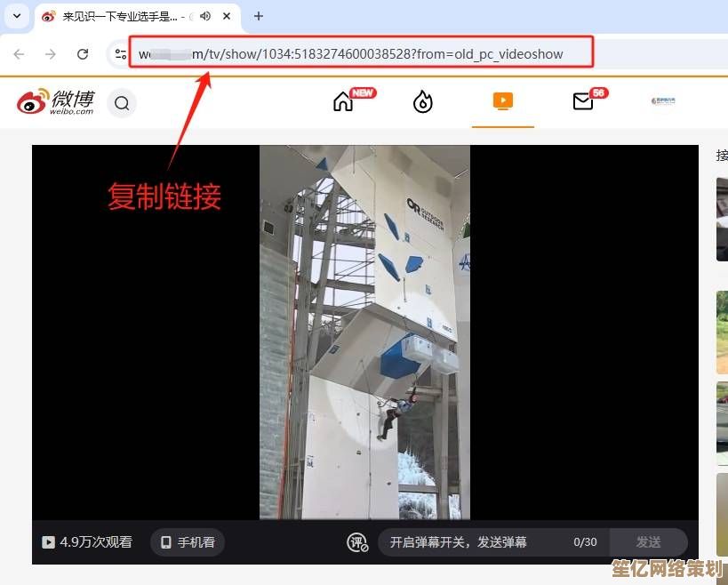Open the Weibo search icon
Image resolution: width=728 pixels, height=585 pixels.
[x=122, y=103]
